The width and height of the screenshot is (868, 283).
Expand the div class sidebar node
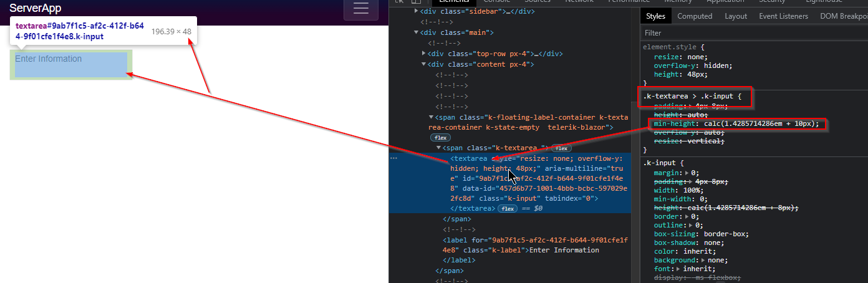(417, 11)
